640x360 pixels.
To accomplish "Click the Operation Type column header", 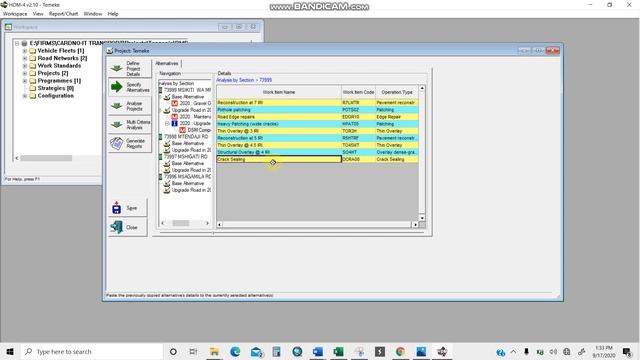I will point(397,92).
